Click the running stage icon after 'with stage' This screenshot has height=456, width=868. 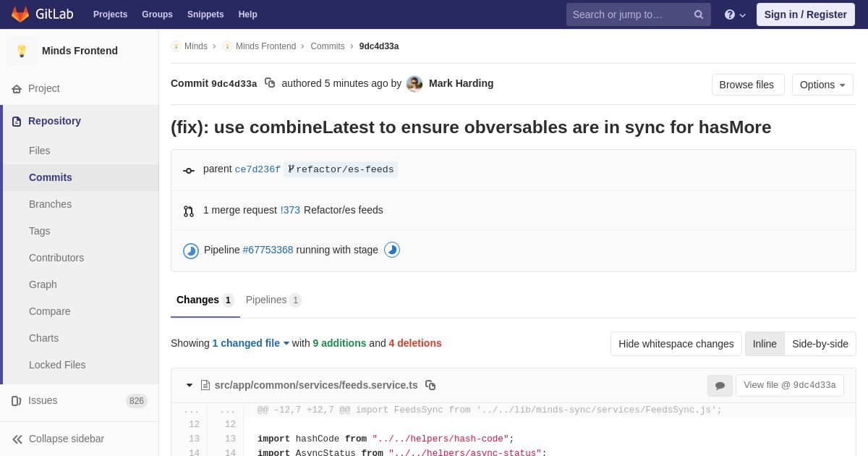click(392, 250)
